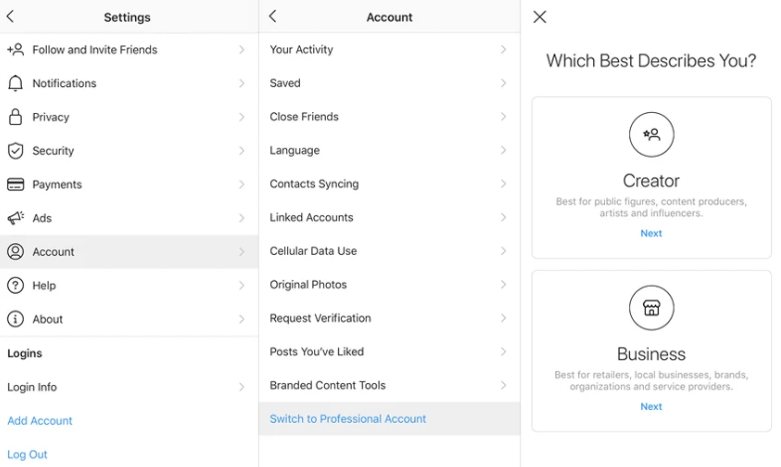Tap Switch to Professional Account link
This screenshot has height=467, width=781.
click(348, 419)
